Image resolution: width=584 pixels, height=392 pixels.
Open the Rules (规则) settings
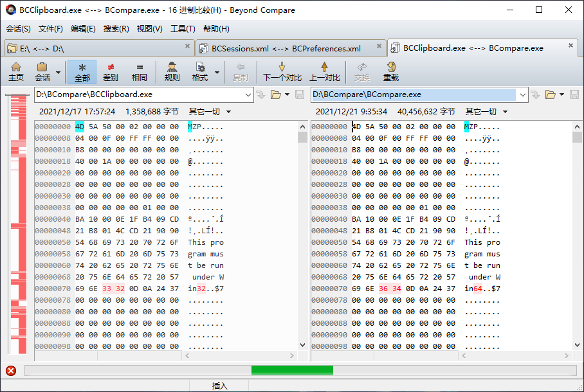point(172,72)
